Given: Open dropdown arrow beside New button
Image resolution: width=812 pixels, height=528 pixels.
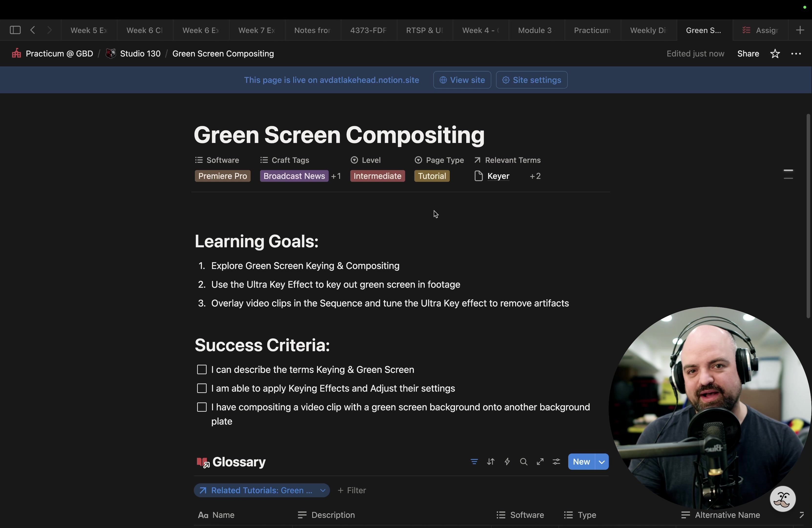Looking at the screenshot, I should tap(601, 462).
